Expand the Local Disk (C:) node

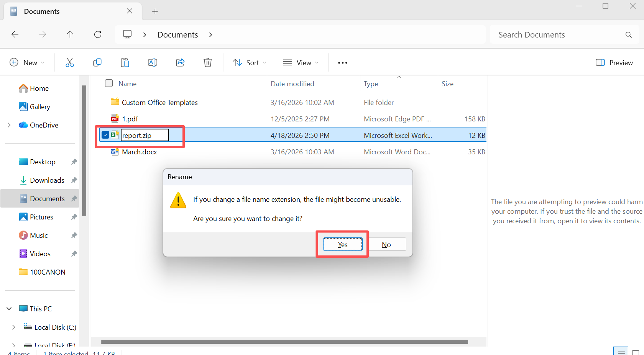click(x=14, y=327)
